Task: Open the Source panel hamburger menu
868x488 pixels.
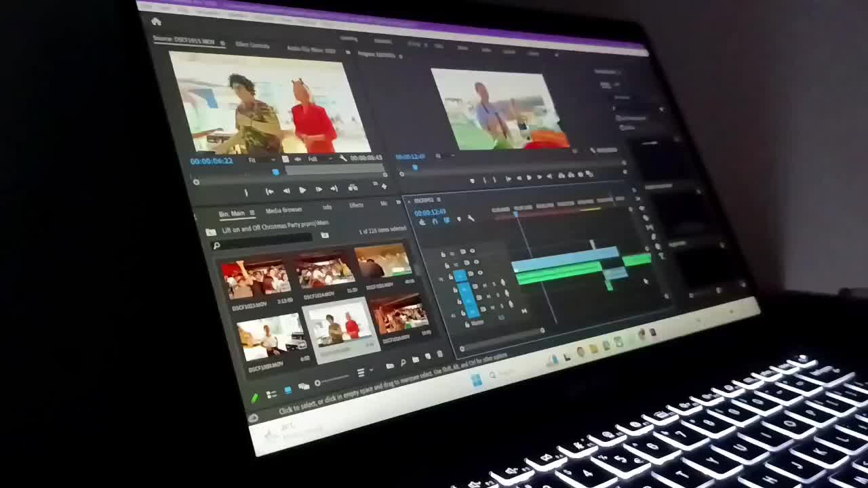Action: [222, 43]
